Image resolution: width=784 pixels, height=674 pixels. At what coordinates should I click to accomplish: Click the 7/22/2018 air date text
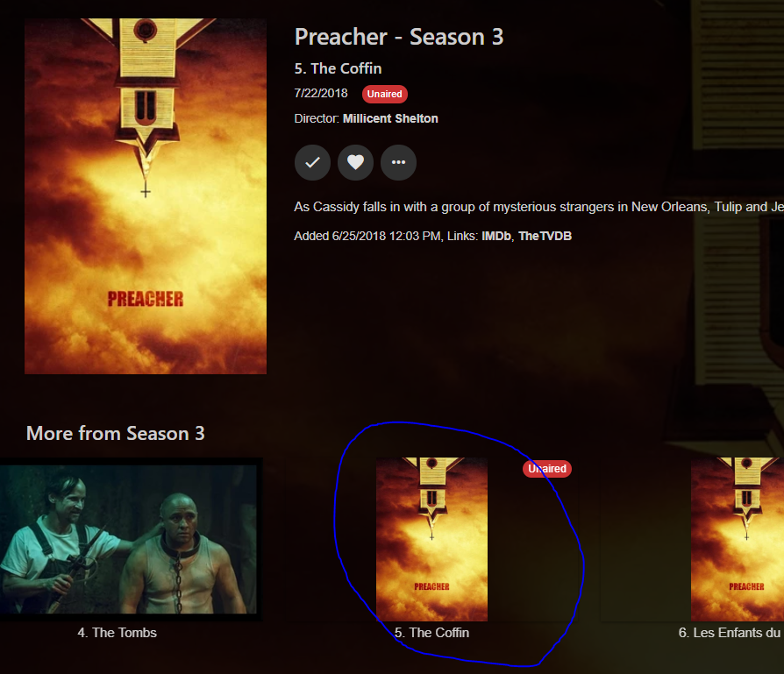(321, 94)
